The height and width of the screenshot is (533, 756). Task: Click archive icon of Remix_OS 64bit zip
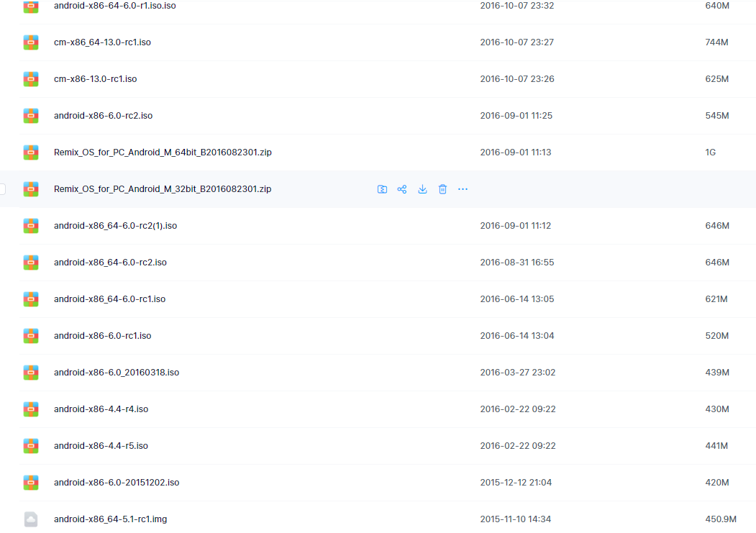tap(31, 152)
